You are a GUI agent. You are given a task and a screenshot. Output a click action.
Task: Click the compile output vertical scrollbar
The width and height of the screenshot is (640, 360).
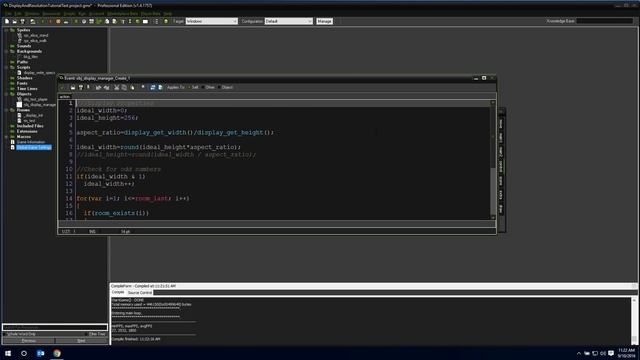point(634,321)
